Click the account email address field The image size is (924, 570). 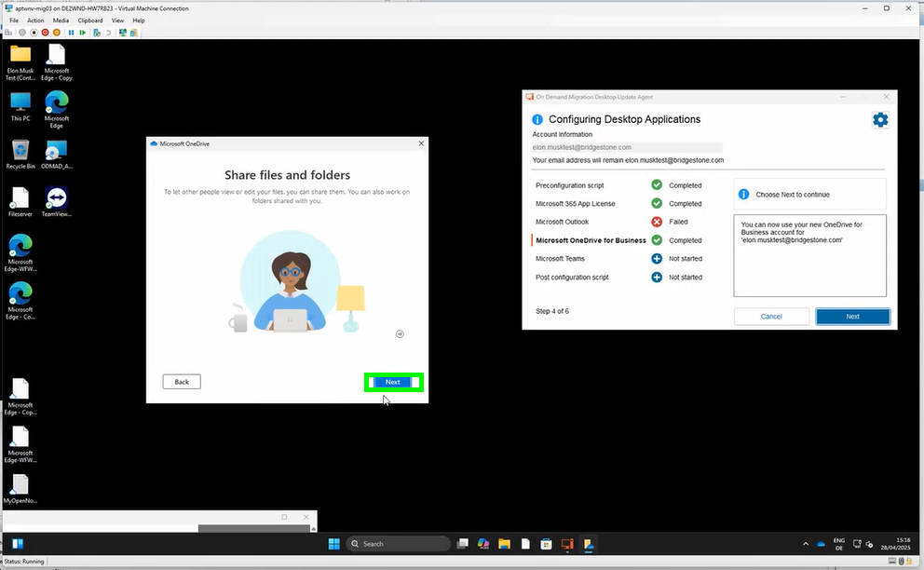pyautogui.click(x=627, y=147)
